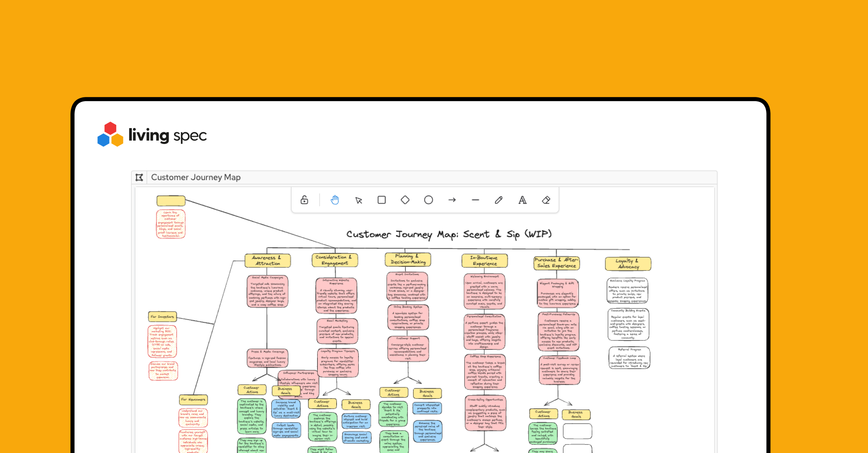
Task: Select the Ellipse shape tool
Action: 428,200
